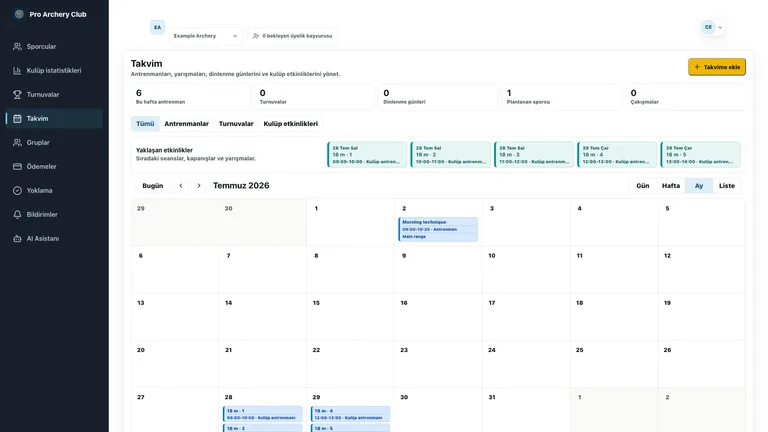
Task: Click the pending membership applications person icon
Action: pos(256,36)
